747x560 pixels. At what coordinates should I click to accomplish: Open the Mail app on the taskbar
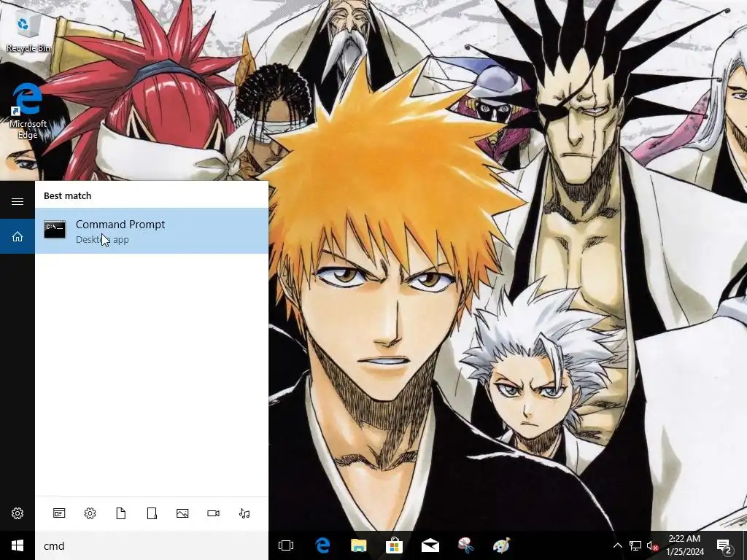(x=430, y=545)
